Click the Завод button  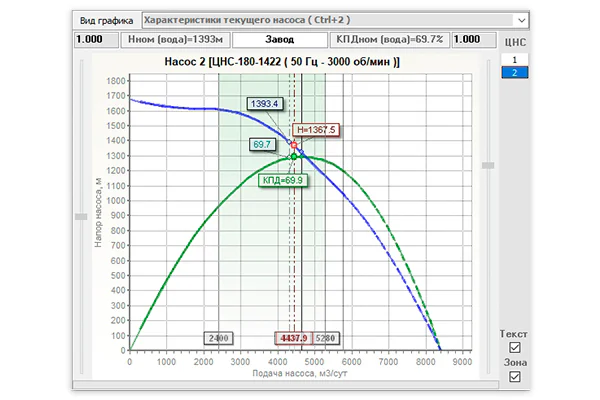point(280,39)
